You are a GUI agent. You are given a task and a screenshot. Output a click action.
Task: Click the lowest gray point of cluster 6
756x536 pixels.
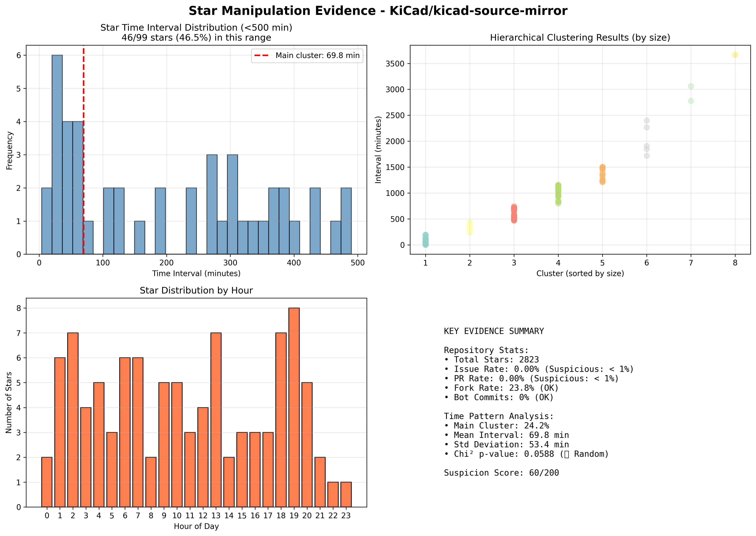pyautogui.click(x=647, y=156)
